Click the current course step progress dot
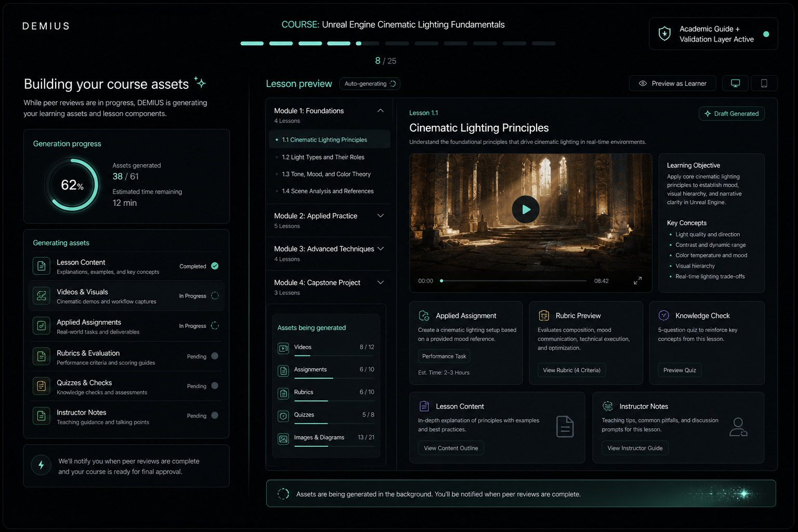Screen dimensions: 798x532 pos(359,44)
